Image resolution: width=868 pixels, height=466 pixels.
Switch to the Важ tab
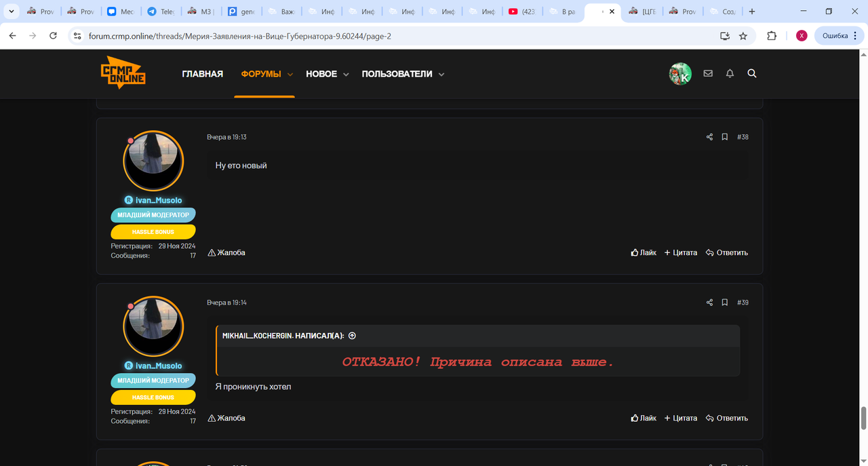(x=281, y=12)
